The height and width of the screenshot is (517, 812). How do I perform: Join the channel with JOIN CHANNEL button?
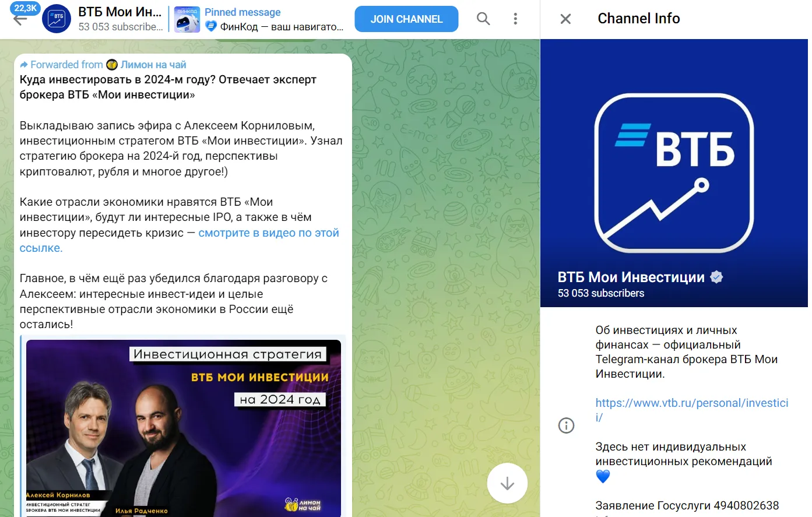coord(406,19)
